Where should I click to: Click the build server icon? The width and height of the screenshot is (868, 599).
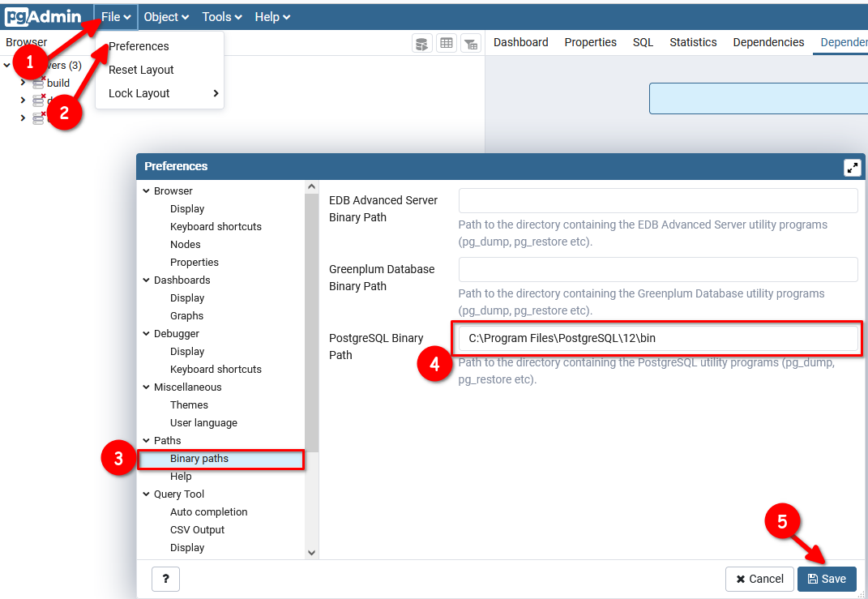pos(38,83)
